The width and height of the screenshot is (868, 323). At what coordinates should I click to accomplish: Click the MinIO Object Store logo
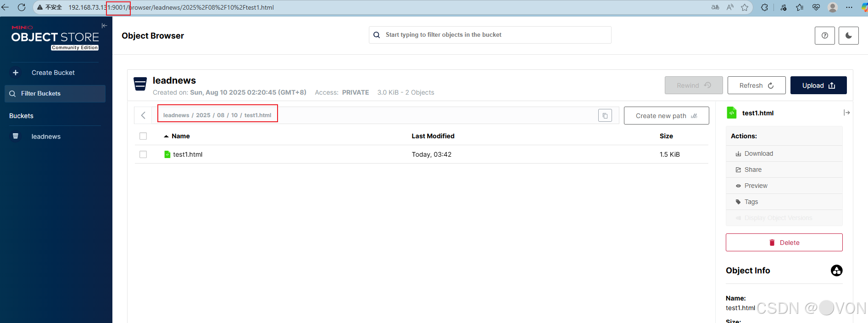pos(55,38)
